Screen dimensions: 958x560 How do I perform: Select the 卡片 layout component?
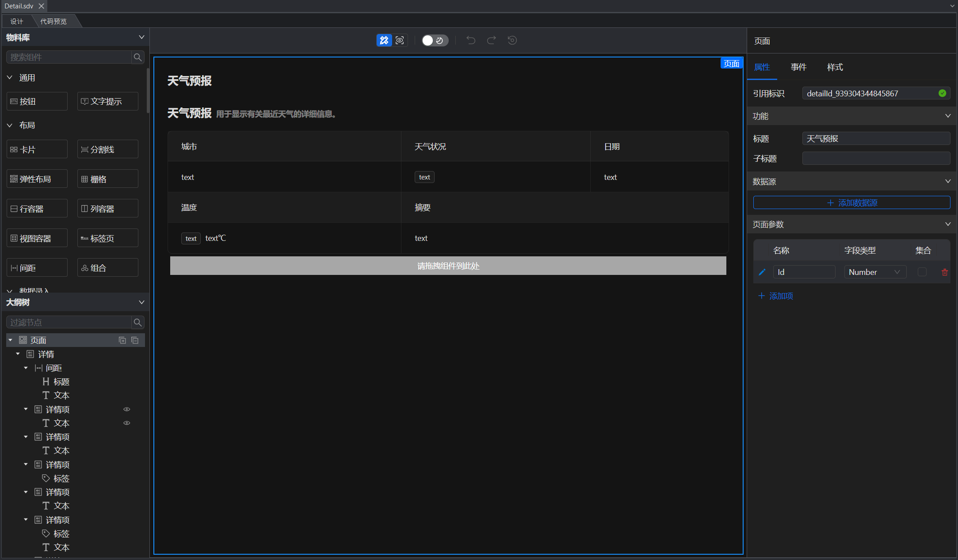(x=37, y=149)
